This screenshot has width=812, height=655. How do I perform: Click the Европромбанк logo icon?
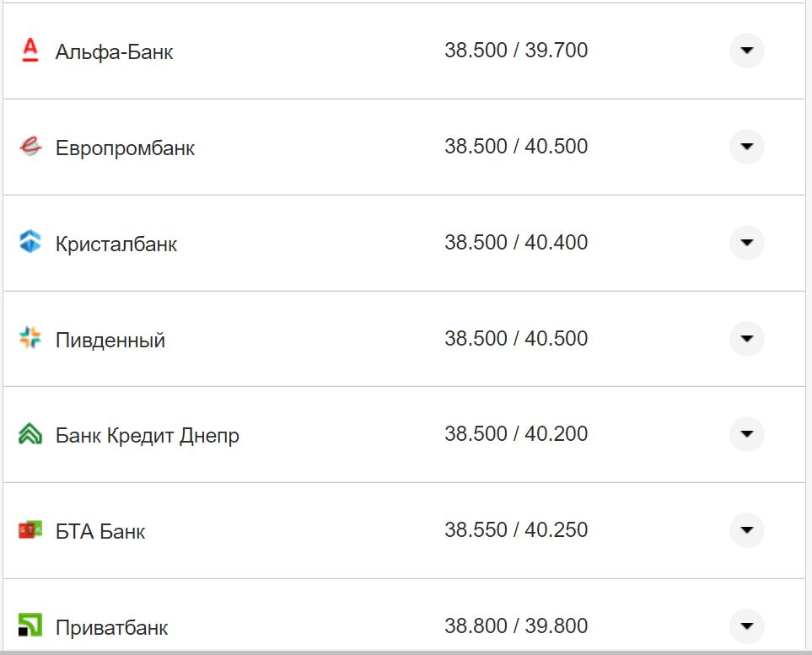pos(30,148)
